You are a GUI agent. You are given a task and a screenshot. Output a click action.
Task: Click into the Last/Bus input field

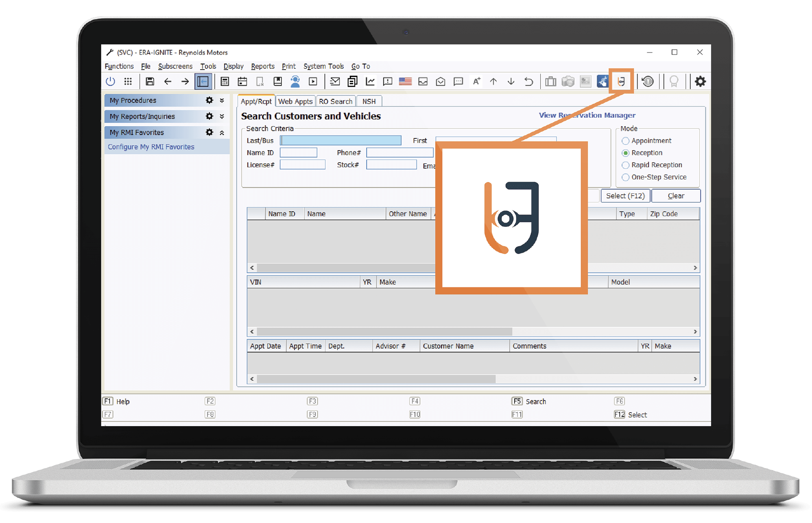point(341,140)
